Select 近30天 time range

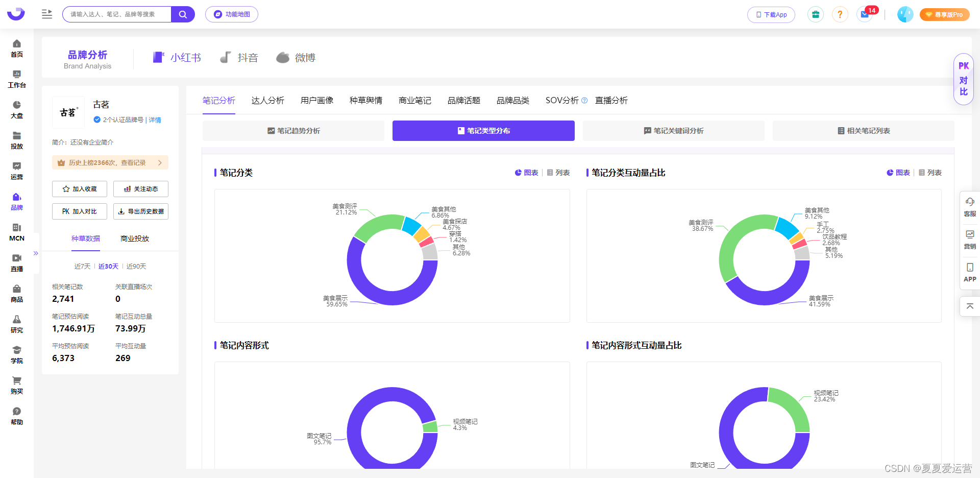[x=108, y=267]
